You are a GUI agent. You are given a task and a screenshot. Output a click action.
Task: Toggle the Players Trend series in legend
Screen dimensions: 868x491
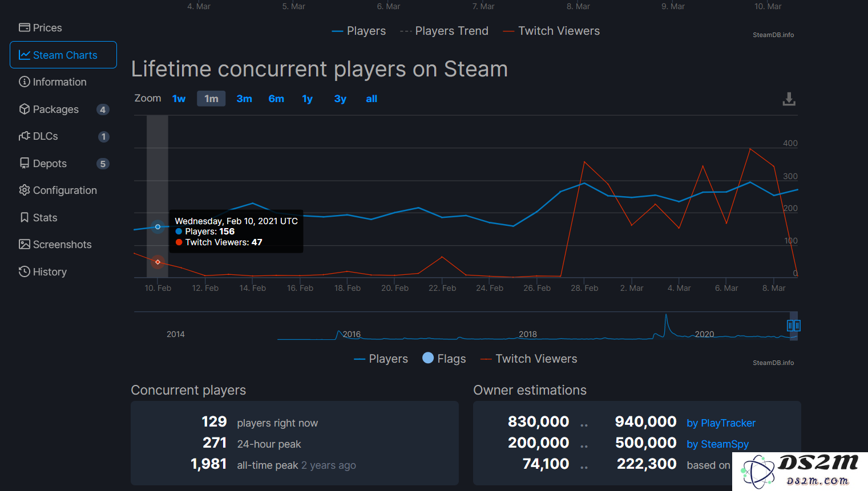coord(445,31)
